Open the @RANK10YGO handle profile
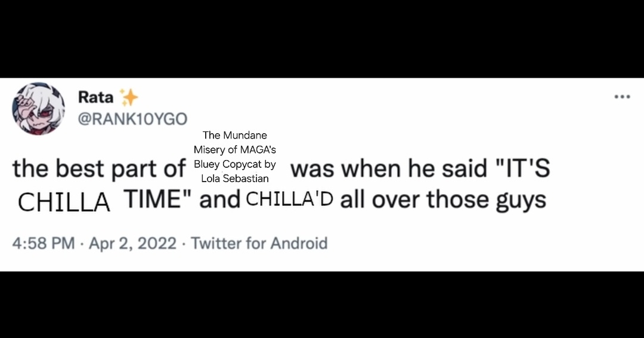This screenshot has width=644, height=338. point(132,119)
